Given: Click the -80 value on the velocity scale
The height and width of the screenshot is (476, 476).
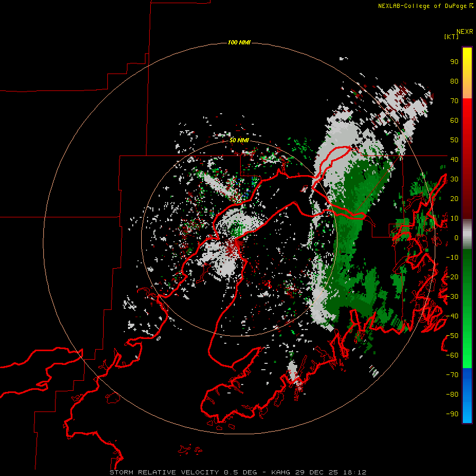Looking at the screenshot, I should (452, 395).
